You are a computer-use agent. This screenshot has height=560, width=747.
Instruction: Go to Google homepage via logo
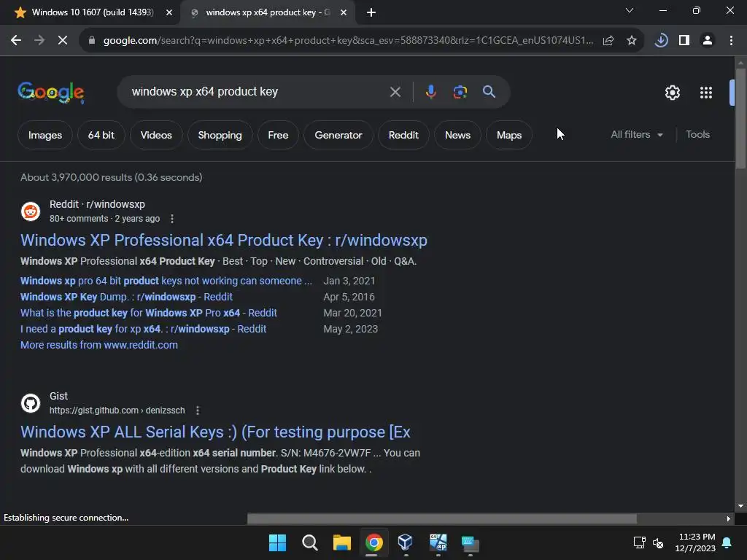point(51,92)
